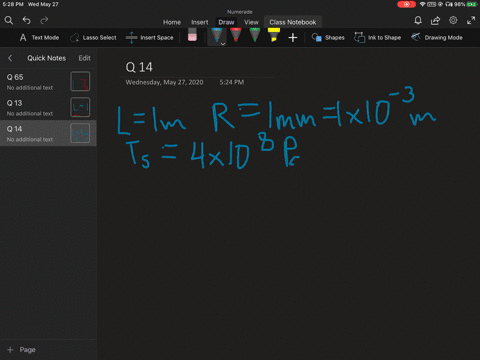The height and width of the screenshot is (360, 480).
Task: Click the 5:24 PM timestamp
Action: pos(232,82)
